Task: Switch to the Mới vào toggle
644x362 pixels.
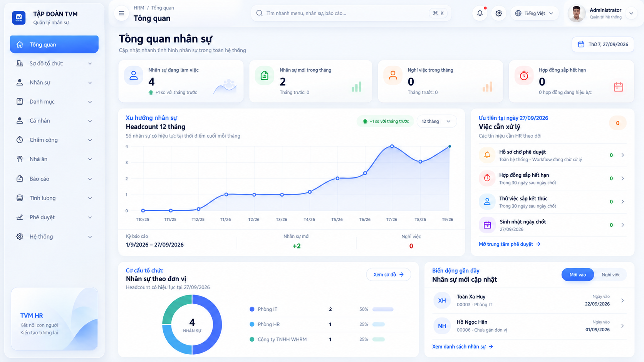Action: [577, 275]
